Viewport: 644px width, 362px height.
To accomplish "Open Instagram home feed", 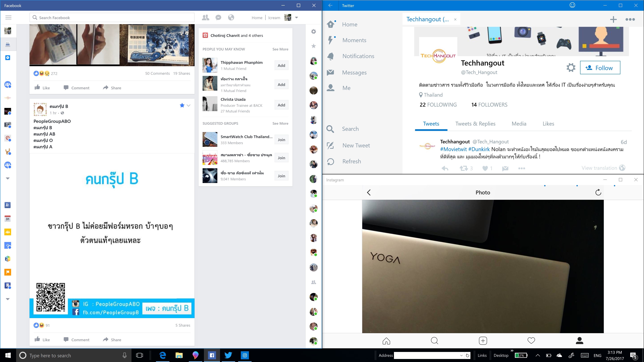I will coord(386,341).
